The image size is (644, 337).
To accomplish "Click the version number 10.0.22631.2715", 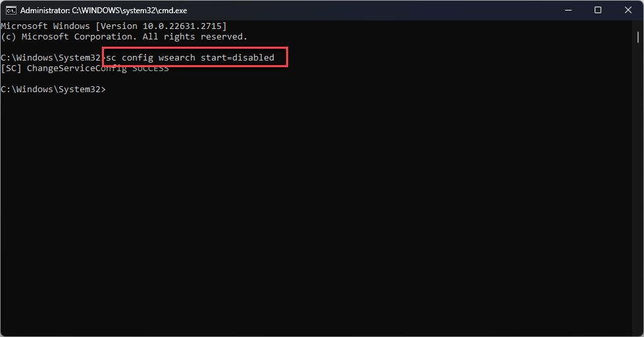I will (x=182, y=26).
